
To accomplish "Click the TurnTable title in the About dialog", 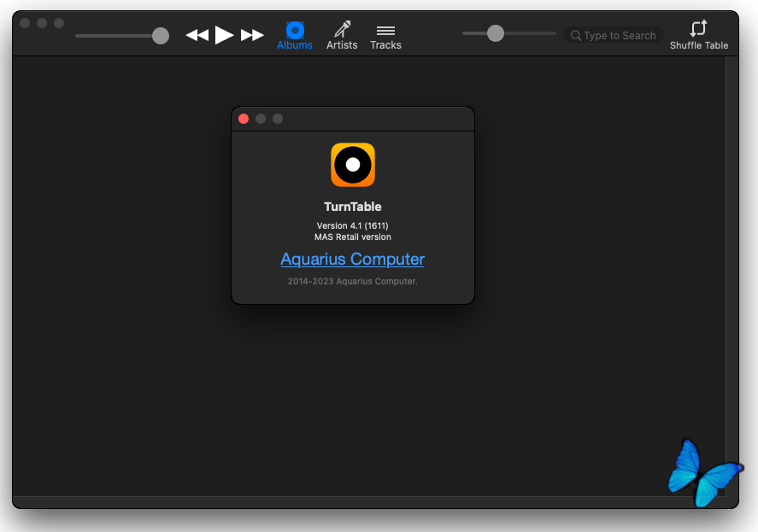I will coord(352,207).
